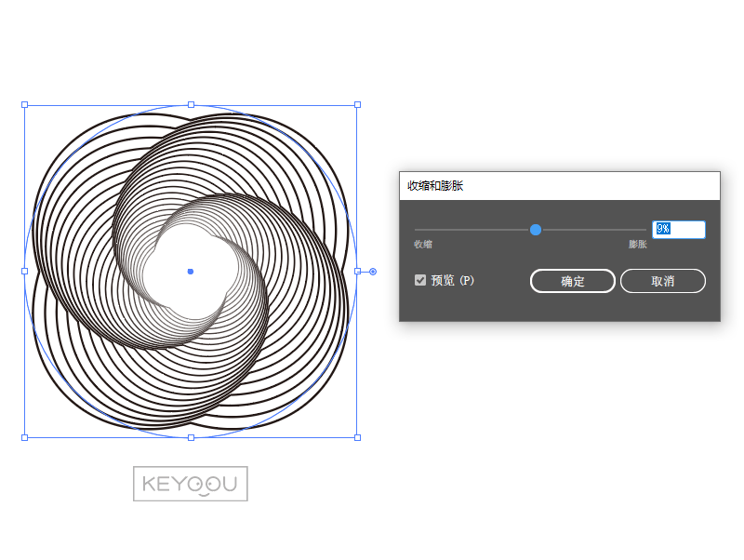Focus the percentage value input field

click(679, 229)
